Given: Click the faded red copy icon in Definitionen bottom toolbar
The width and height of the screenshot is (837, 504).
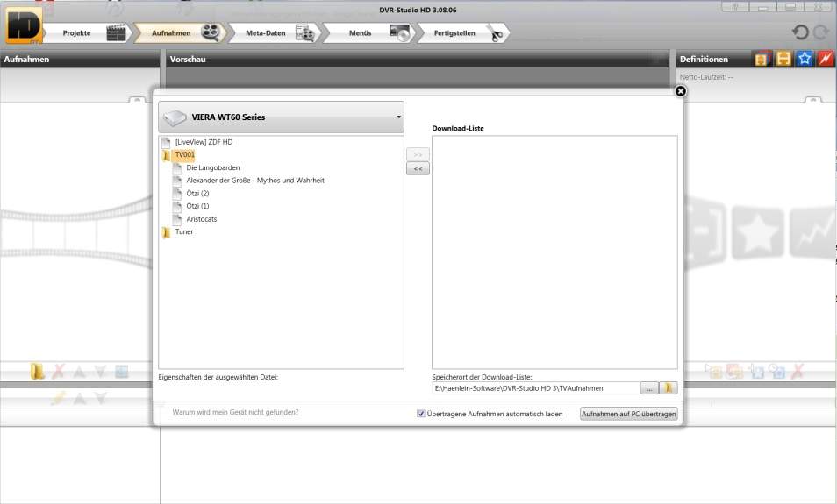Looking at the screenshot, I should [x=735, y=371].
